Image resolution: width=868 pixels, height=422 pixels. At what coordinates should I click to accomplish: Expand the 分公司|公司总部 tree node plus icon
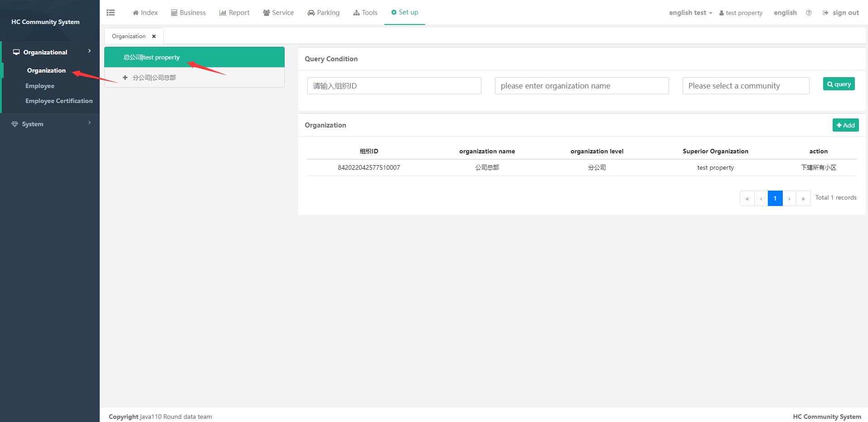pyautogui.click(x=125, y=78)
